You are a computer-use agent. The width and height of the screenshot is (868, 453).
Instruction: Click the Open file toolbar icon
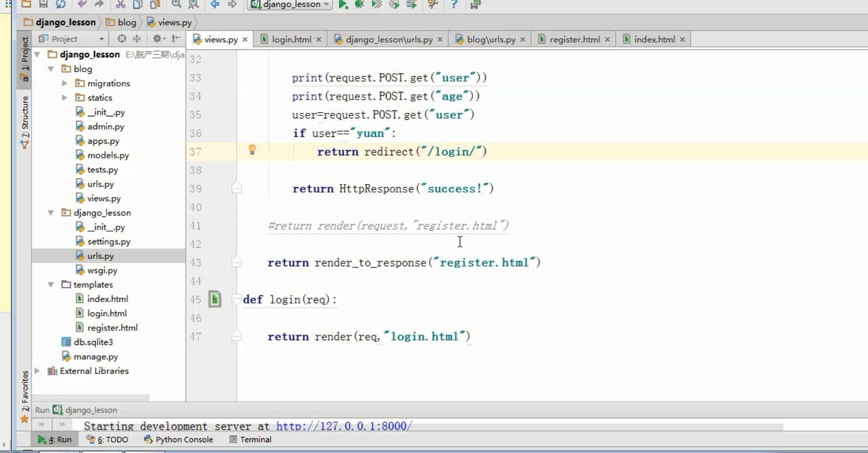26,4
